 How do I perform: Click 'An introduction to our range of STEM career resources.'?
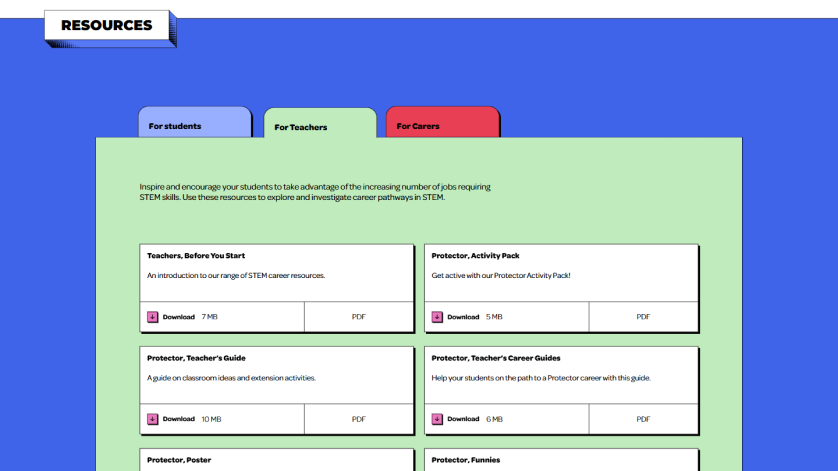click(236, 276)
